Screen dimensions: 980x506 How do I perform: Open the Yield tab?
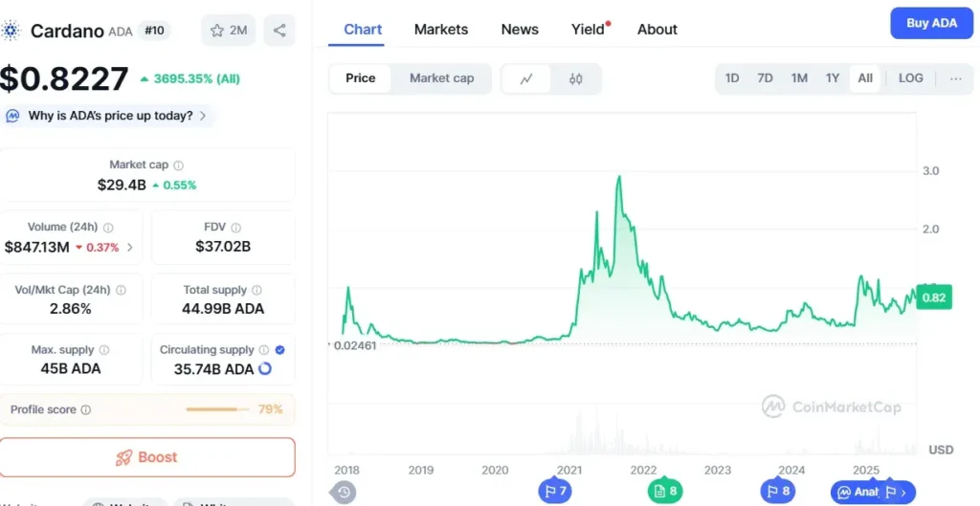pos(590,30)
